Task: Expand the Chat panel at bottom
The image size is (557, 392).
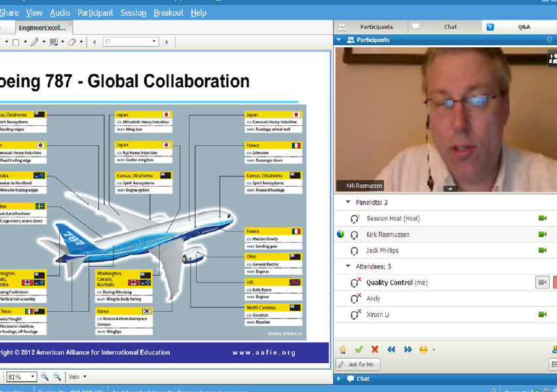Action: 339,379
